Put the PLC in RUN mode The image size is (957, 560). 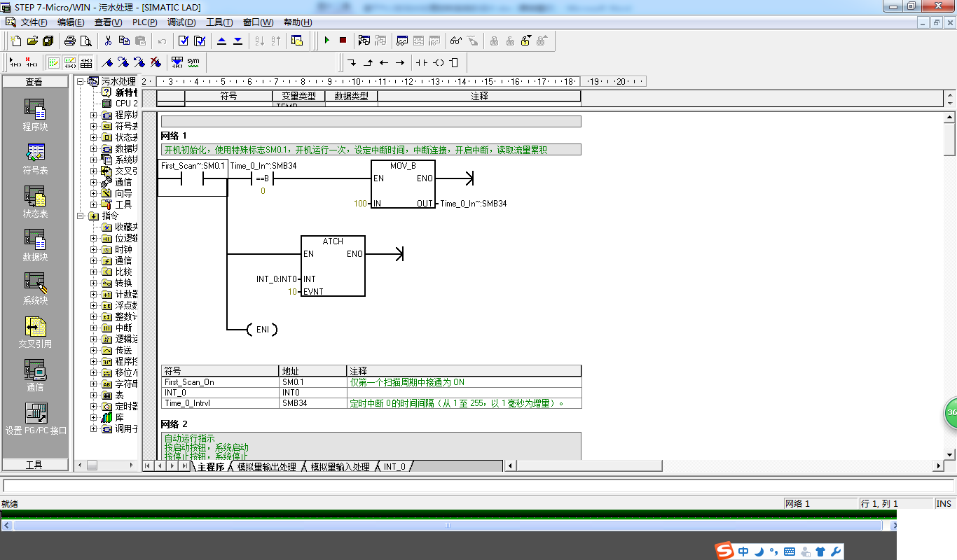pyautogui.click(x=327, y=41)
